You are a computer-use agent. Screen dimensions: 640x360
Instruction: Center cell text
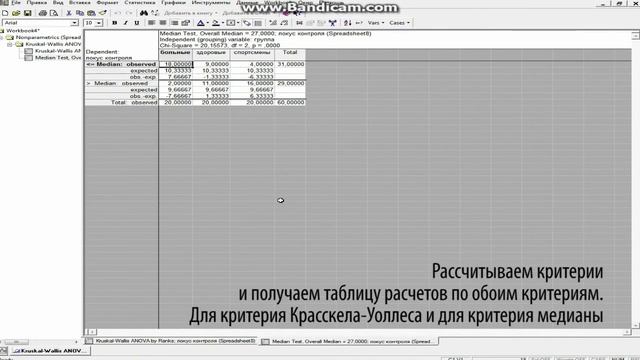pos(163,23)
